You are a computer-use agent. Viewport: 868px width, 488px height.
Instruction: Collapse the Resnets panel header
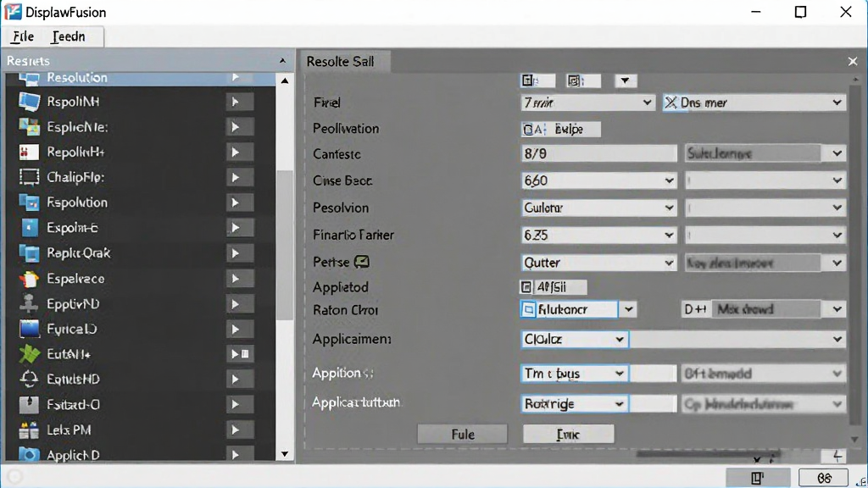[x=282, y=60]
